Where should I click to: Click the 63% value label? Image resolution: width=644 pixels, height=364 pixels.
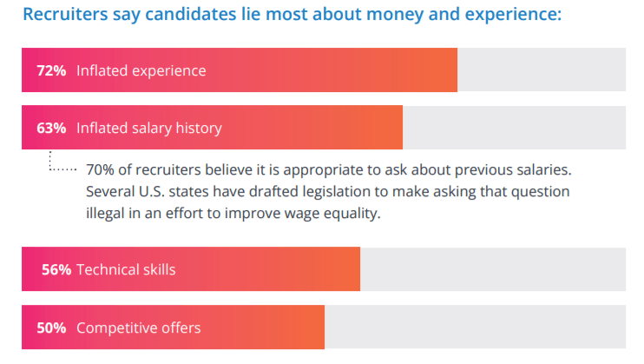coord(51,128)
